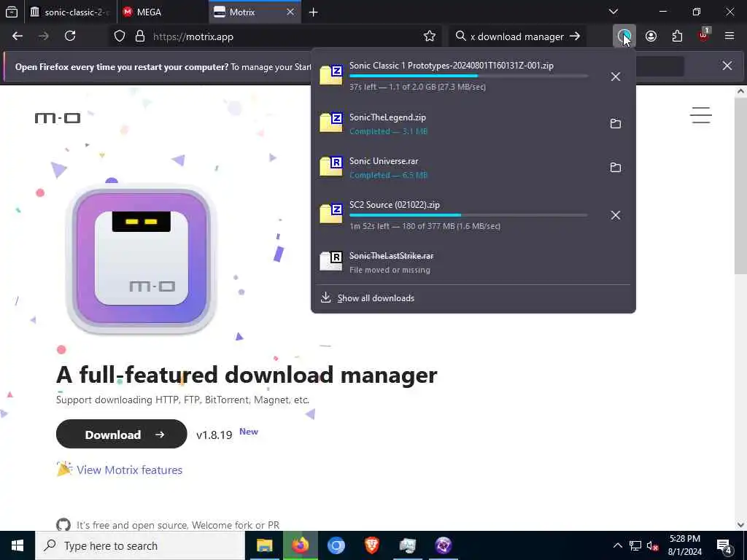Click the Sonic Classic 1 Prototypes progress bar

pos(468,76)
